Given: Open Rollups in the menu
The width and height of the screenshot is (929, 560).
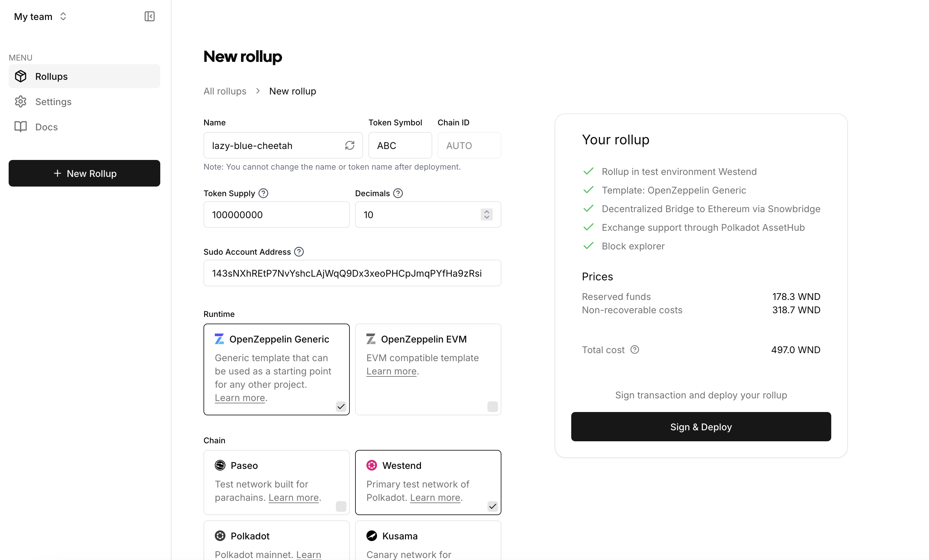Looking at the screenshot, I should click(x=84, y=76).
